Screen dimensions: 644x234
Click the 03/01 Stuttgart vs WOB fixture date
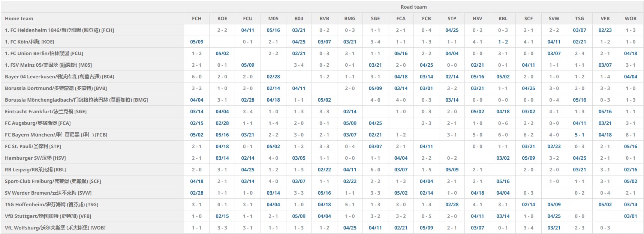tap(630, 216)
